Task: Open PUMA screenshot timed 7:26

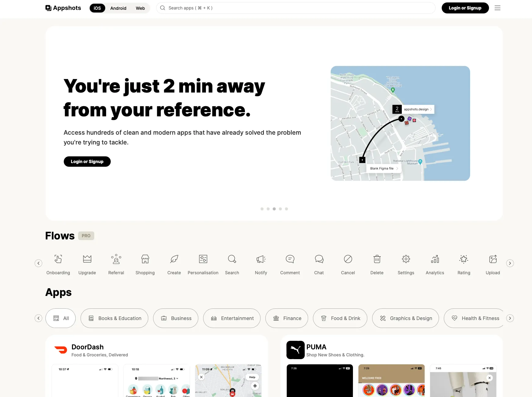Action: (320, 381)
